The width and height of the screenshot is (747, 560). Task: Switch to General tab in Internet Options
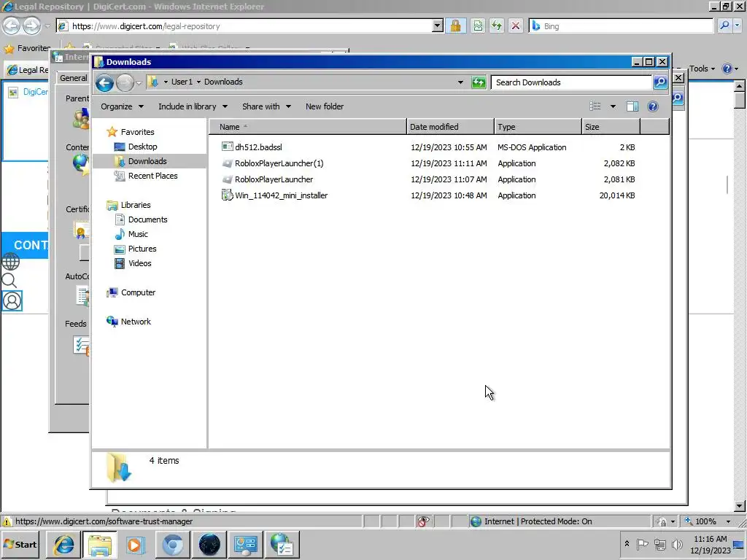click(x=74, y=77)
